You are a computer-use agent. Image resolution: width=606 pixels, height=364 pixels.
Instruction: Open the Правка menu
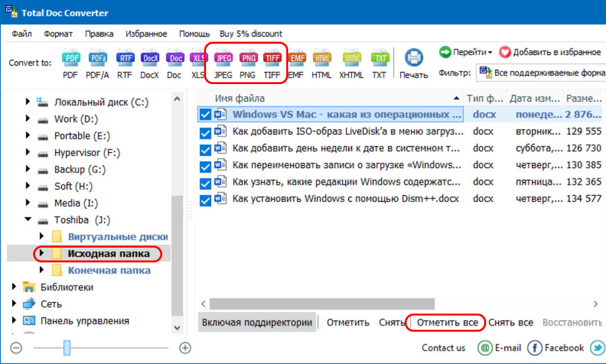tap(100, 34)
